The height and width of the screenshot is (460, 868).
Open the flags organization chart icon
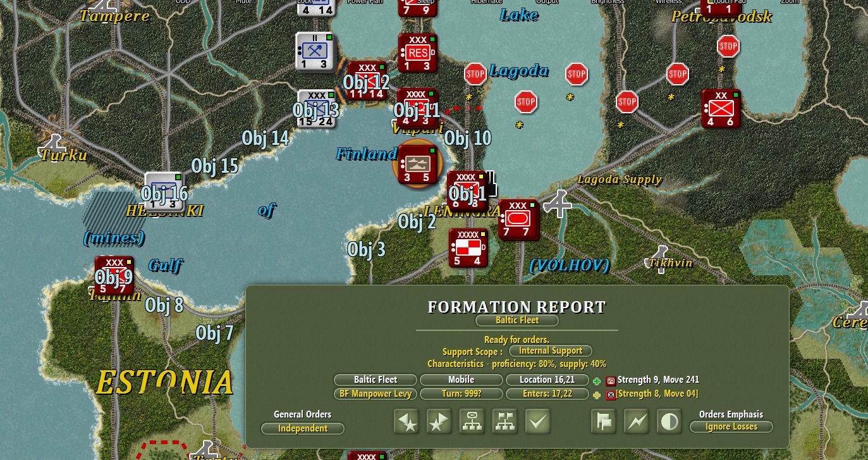click(504, 422)
